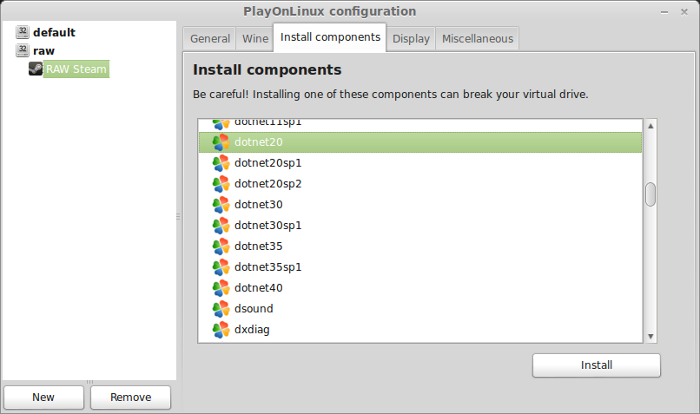Create a New virtual drive

click(x=43, y=397)
